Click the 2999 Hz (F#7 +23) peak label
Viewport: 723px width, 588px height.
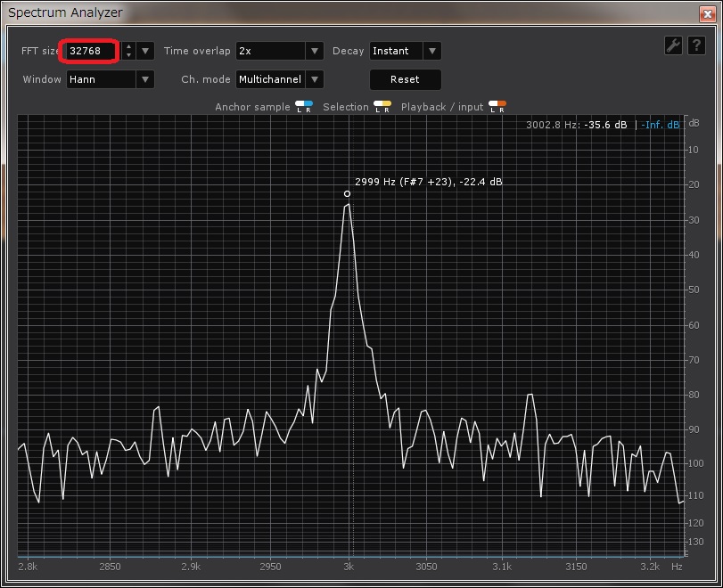click(428, 182)
